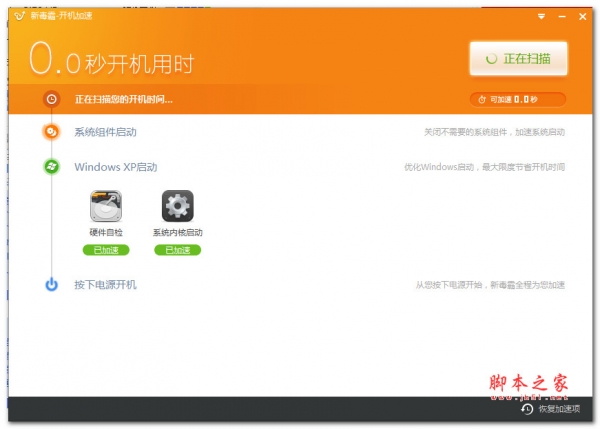
Task: Click the 正在扫描您的开机时间 status text
Action: 124,100
